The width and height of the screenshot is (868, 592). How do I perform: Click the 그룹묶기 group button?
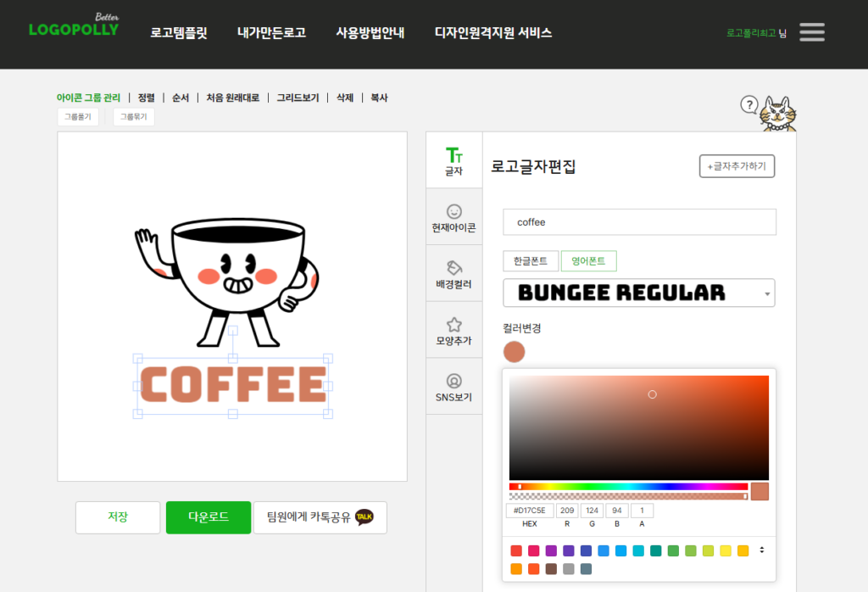[x=134, y=117]
